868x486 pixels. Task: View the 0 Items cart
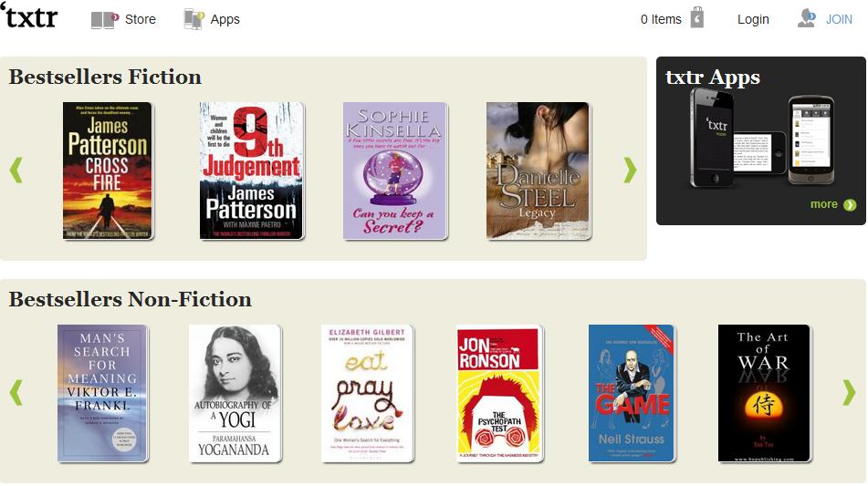[661, 19]
